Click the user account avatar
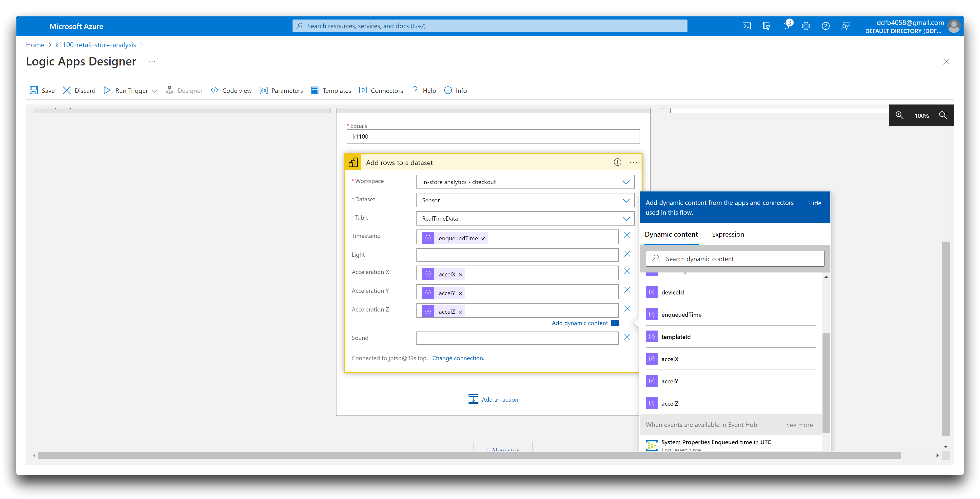The width and height of the screenshot is (980, 499). (x=953, y=26)
